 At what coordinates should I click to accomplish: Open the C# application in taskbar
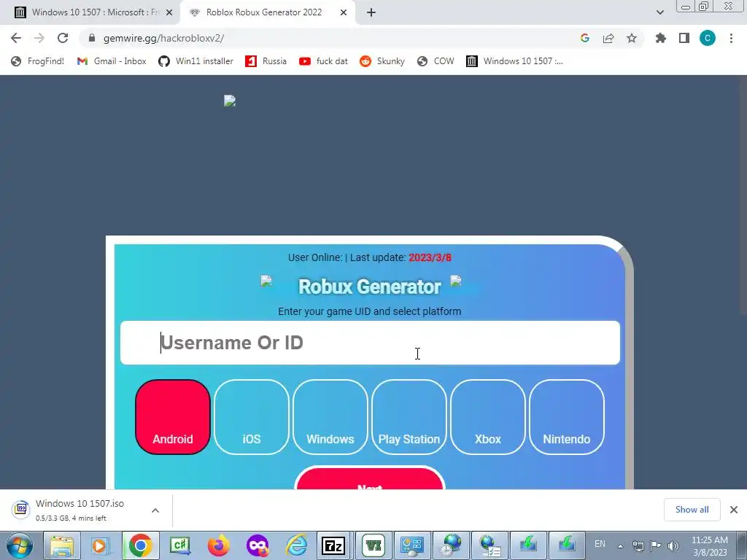pyautogui.click(x=179, y=545)
